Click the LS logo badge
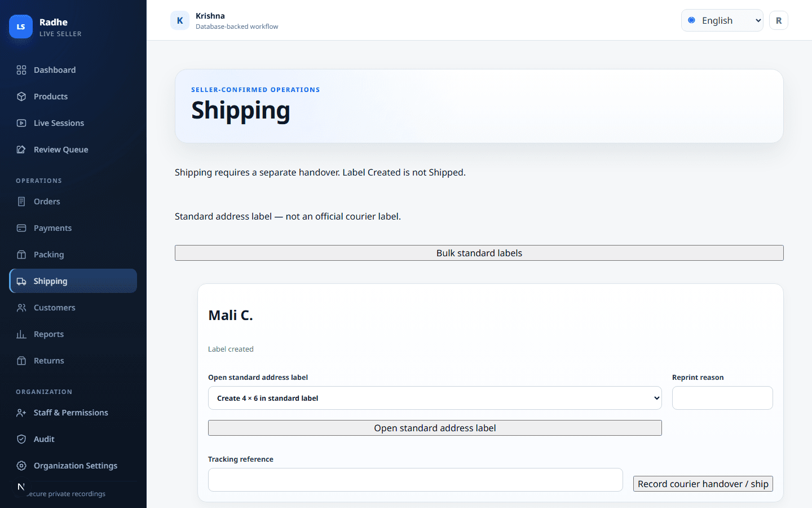The height and width of the screenshot is (508, 812). pyautogui.click(x=21, y=27)
